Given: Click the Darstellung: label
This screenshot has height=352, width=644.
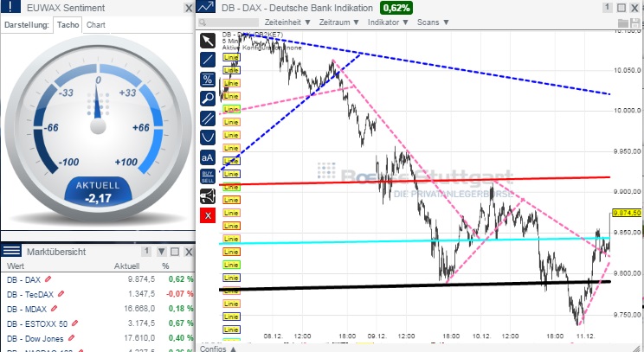Looking at the screenshot, I should pos(26,24).
